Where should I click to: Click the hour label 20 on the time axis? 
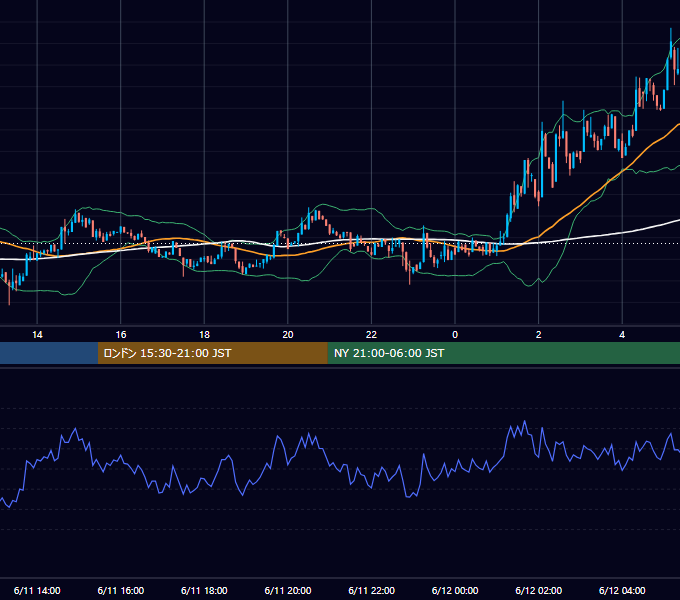pos(288,335)
